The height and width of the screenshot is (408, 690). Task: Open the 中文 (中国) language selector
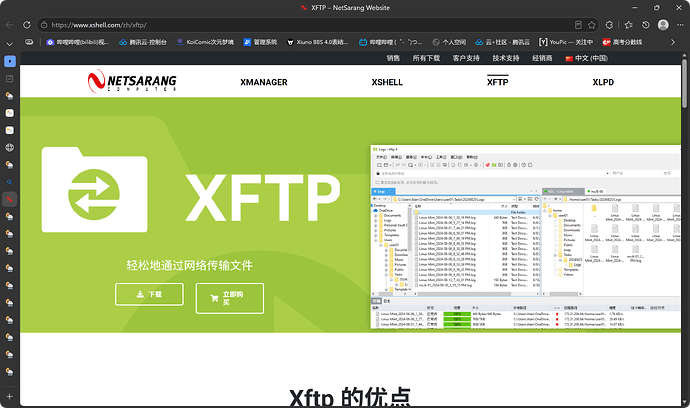click(587, 58)
